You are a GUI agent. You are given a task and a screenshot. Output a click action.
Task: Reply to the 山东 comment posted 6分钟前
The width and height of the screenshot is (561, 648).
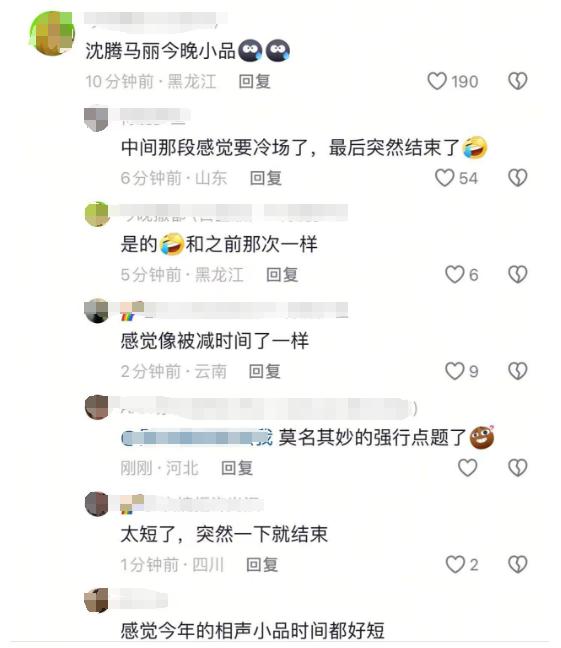click(x=266, y=178)
